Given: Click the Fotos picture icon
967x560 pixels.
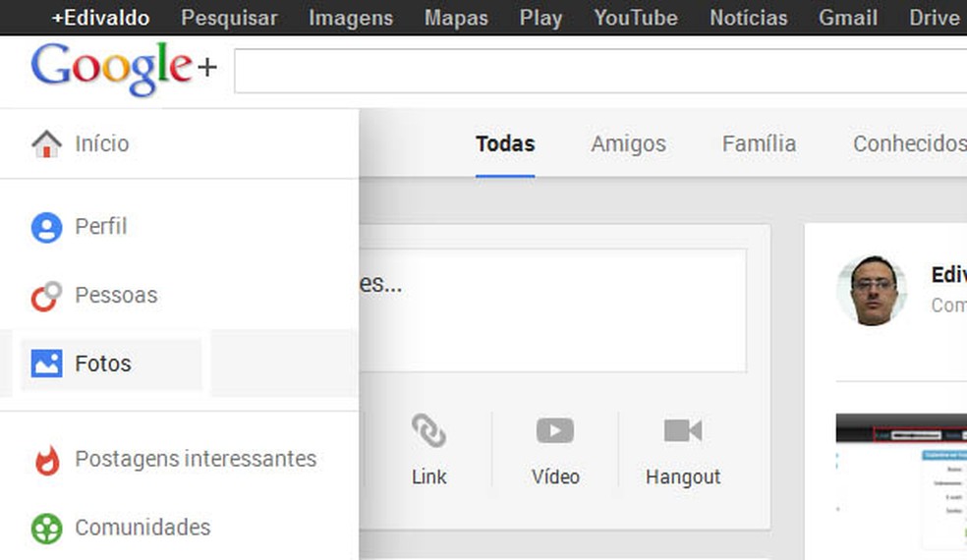Looking at the screenshot, I should click(46, 364).
